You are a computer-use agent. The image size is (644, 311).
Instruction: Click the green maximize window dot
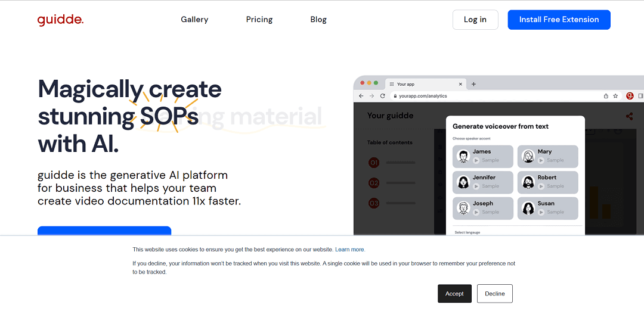(x=376, y=83)
